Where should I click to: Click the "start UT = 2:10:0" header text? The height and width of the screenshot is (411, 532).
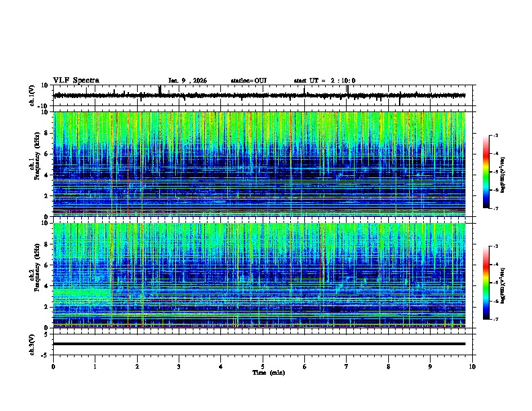coord(324,81)
